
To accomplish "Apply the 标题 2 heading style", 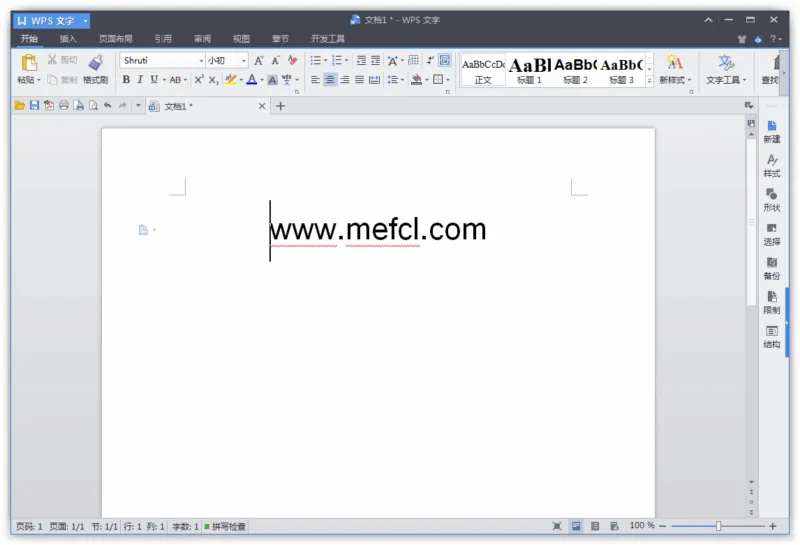I will (575, 70).
